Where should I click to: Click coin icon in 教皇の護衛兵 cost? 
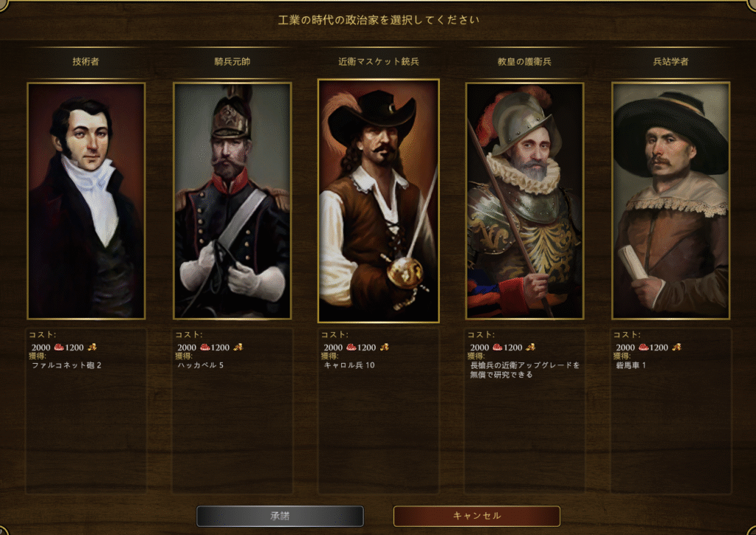tap(530, 347)
